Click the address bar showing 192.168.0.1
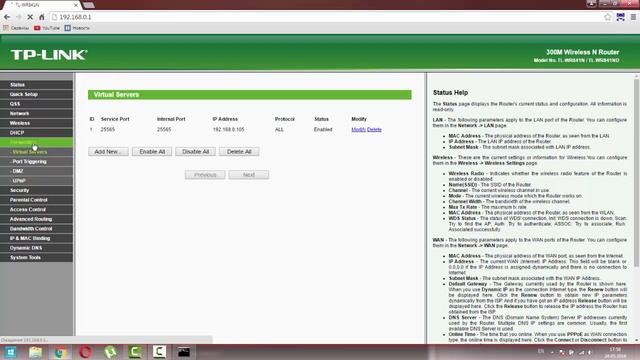The image size is (640, 360). [x=327, y=17]
